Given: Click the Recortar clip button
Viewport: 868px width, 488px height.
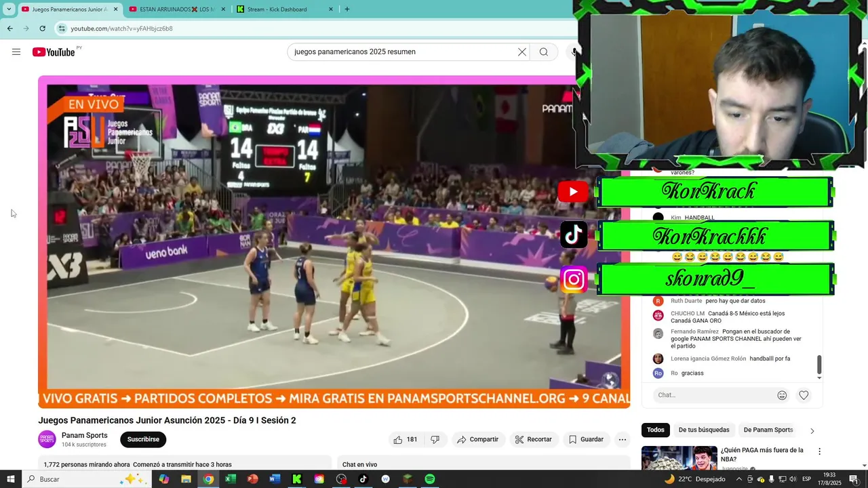Looking at the screenshot, I should (x=533, y=439).
